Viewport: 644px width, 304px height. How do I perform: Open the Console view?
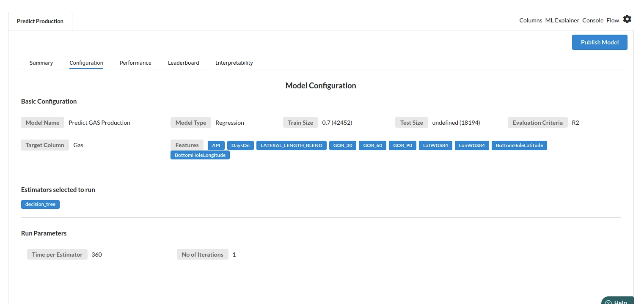point(592,20)
